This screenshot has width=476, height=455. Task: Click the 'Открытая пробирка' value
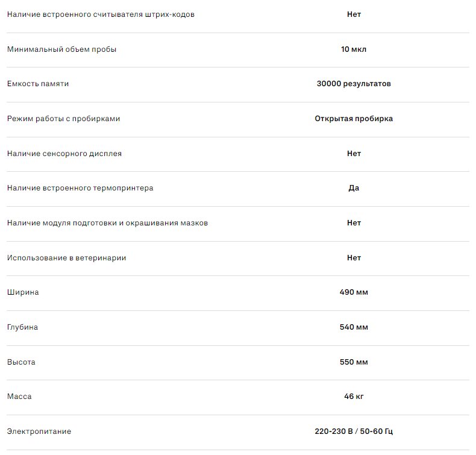pos(354,119)
